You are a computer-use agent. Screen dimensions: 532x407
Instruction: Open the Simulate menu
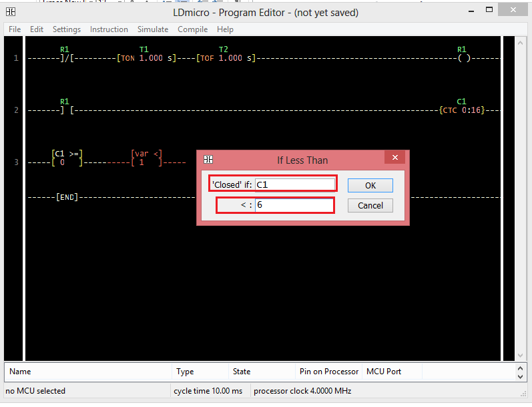click(x=153, y=29)
